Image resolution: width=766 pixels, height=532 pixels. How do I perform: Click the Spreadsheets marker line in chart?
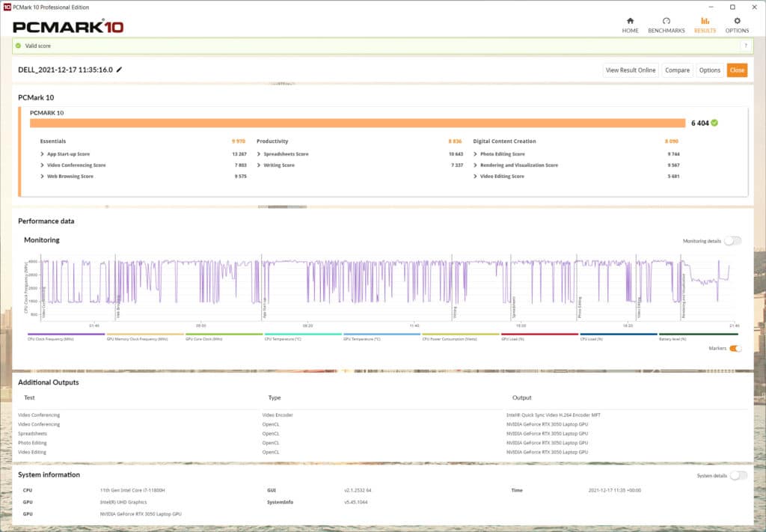[510, 287]
